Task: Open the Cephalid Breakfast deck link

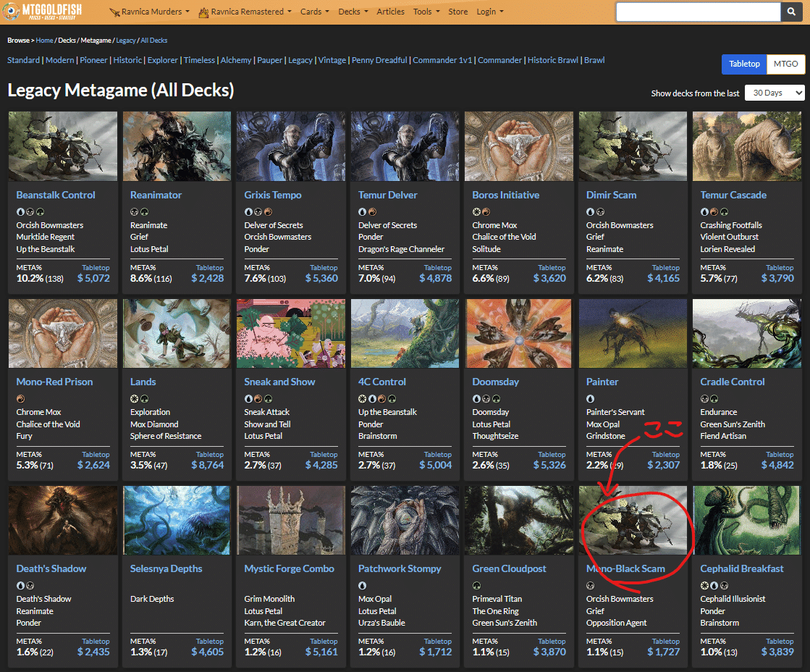Action: click(x=742, y=568)
